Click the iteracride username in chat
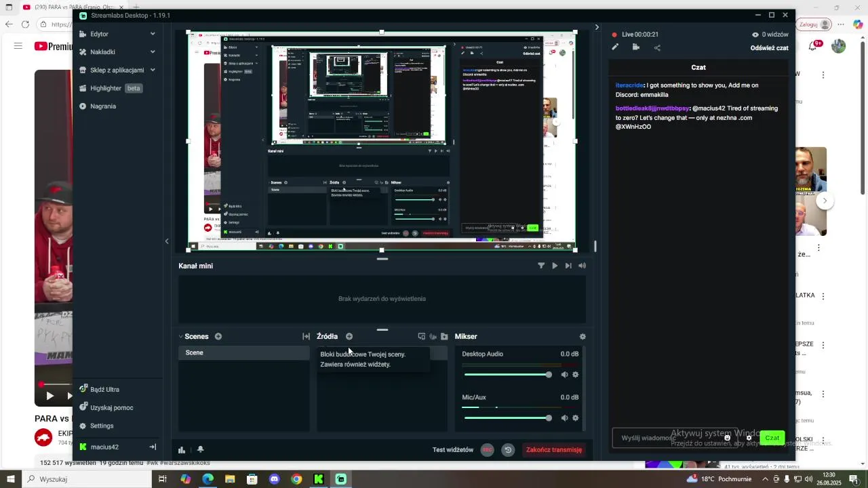Screen dimensions: 868x488 pos(629,85)
